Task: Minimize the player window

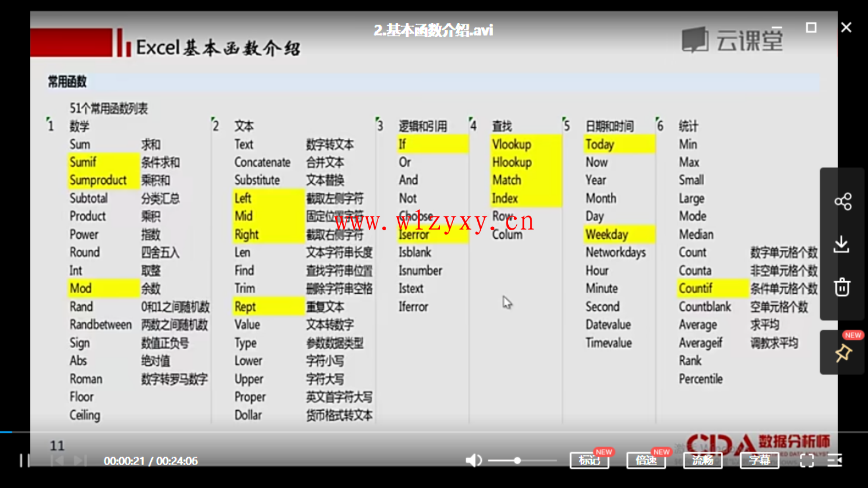Action: 777,27
